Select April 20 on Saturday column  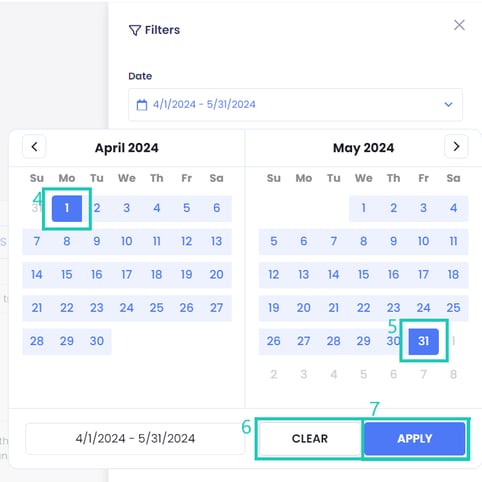tap(217, 275)
